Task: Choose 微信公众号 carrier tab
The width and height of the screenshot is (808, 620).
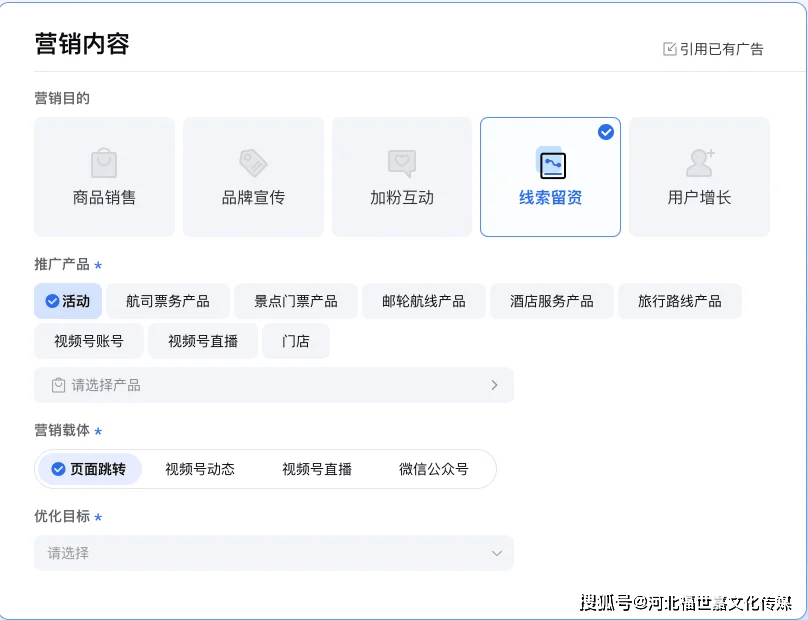Action: tap(433, 469)
